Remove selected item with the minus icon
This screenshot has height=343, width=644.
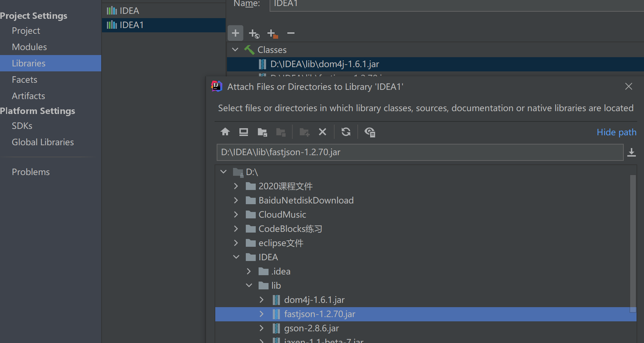coord(291,33)
